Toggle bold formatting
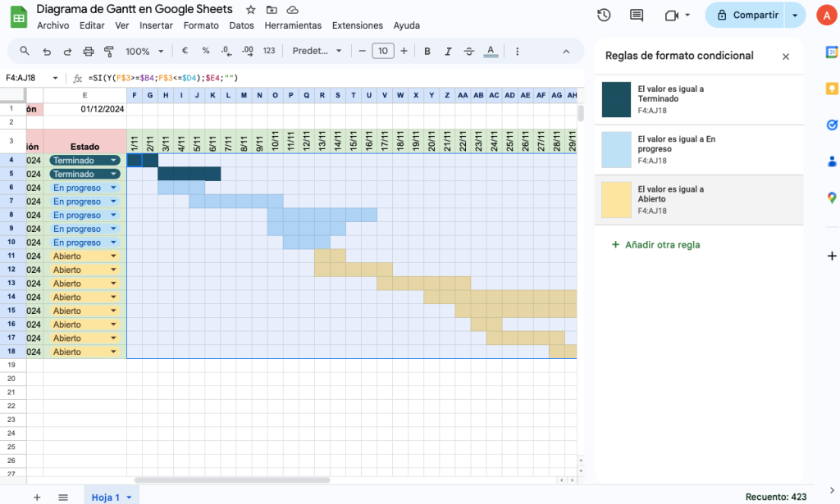This screenshot has width=840, height=504. (427, 51)
